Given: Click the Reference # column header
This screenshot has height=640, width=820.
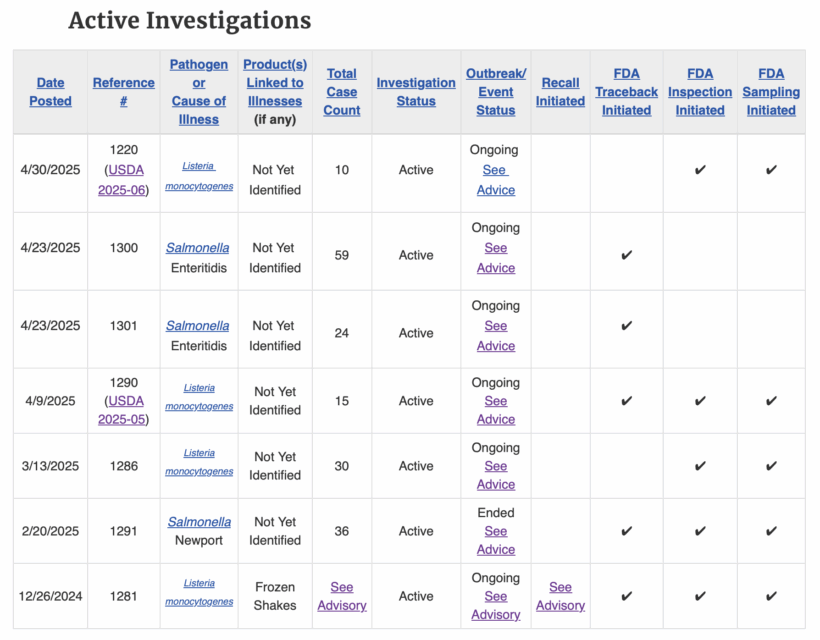Looking at the screenshot, I should pos(123,92).
